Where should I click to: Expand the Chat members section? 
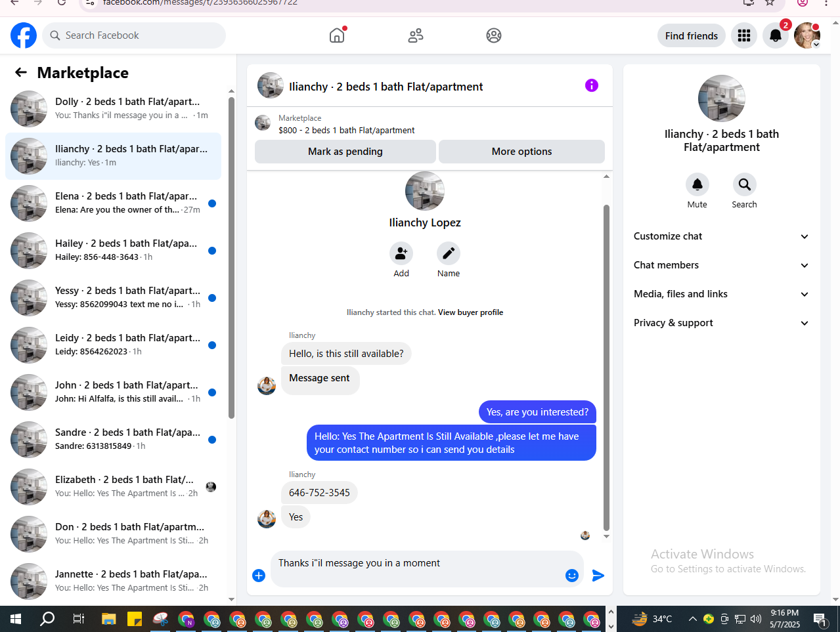[x=722, y=265]
